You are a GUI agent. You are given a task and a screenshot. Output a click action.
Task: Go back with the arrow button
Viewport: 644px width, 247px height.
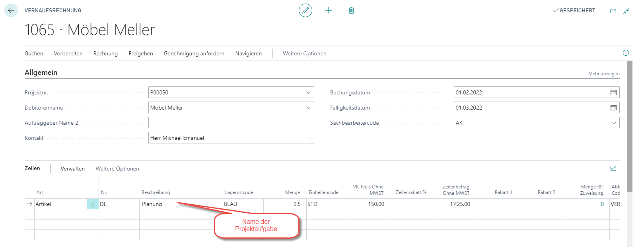(x=11, y=10)
